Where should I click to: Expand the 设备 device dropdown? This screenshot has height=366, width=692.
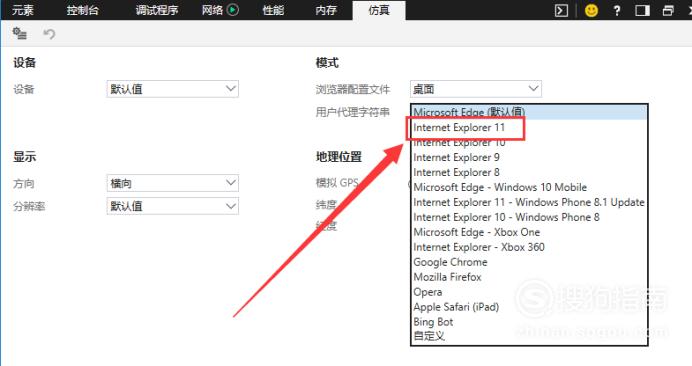[x=173, y=89]
